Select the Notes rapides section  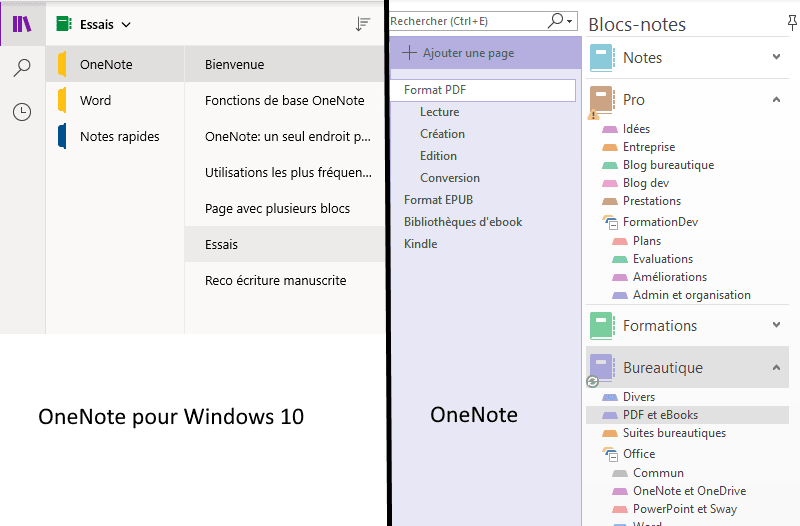click(115, 136)
